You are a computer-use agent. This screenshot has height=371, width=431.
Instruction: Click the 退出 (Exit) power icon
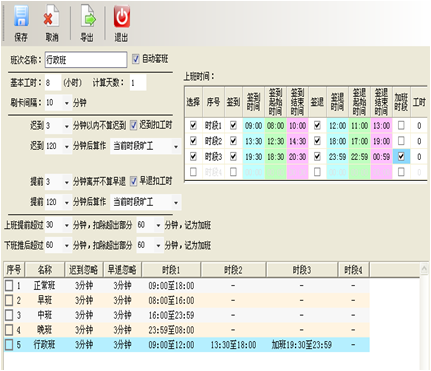(x=122, y=16)
